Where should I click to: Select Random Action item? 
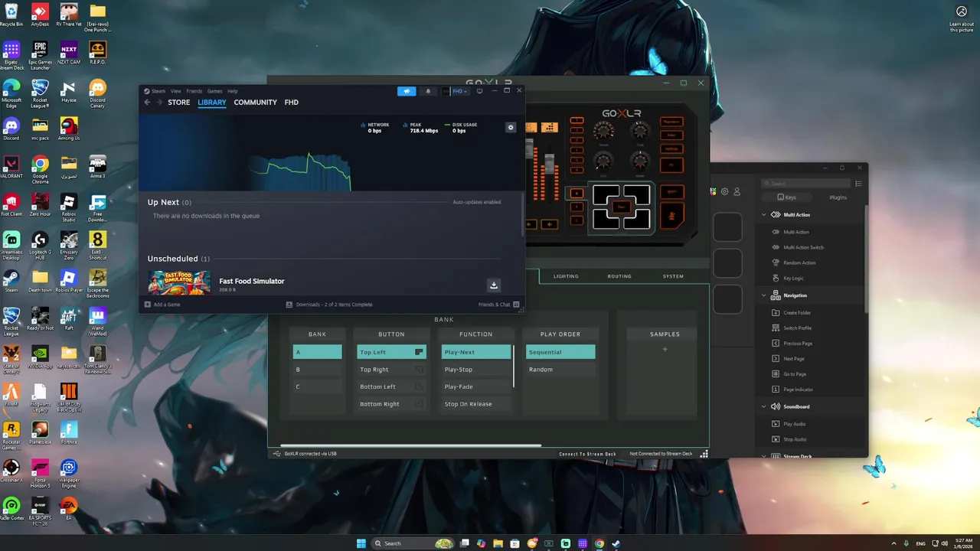click(799, 262)
